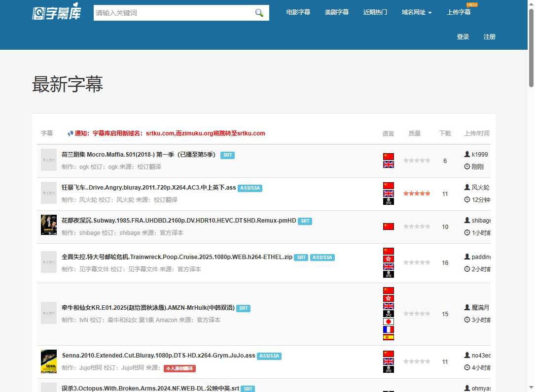Click the Subway 1985 poster thumbnail
The width and height of the screenshot is (535, 392).
pyautogui.click(x=49, y=225)
